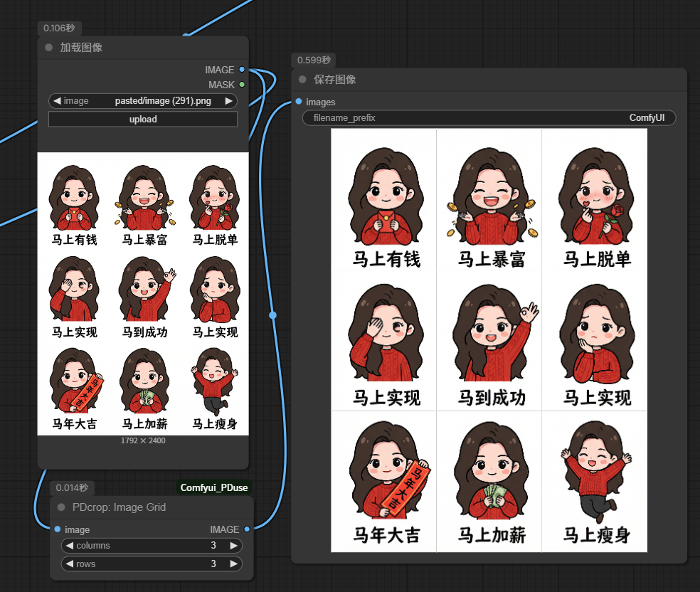Click the 0.014秒 execution time badge

(72, 487)
